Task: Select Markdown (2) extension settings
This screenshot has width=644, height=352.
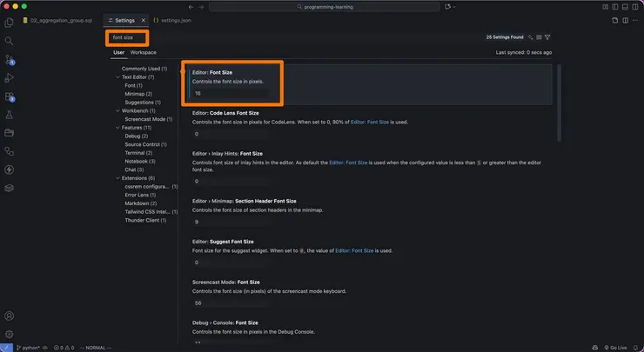Action: coord(140,203)
